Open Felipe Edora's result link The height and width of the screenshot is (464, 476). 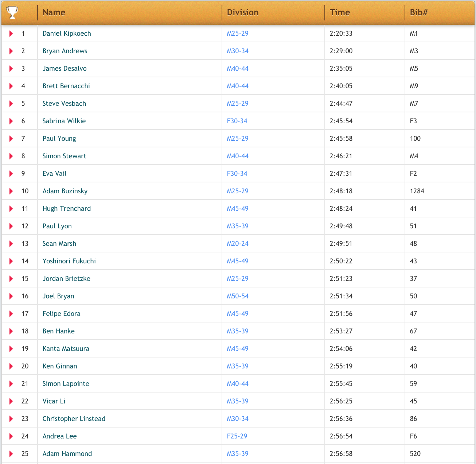[61, 314]
